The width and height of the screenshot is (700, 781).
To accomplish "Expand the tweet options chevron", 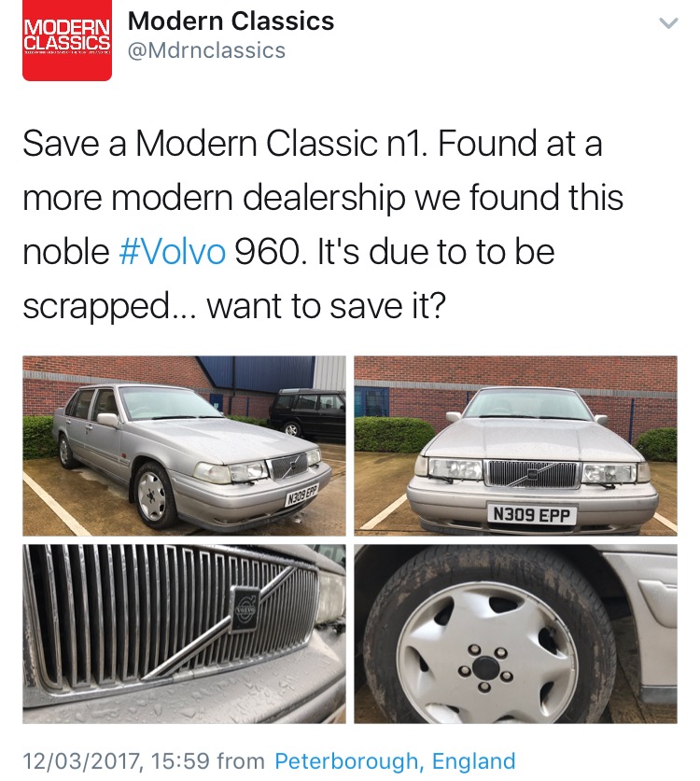I will pyautogui.click(x=668, y=23).
